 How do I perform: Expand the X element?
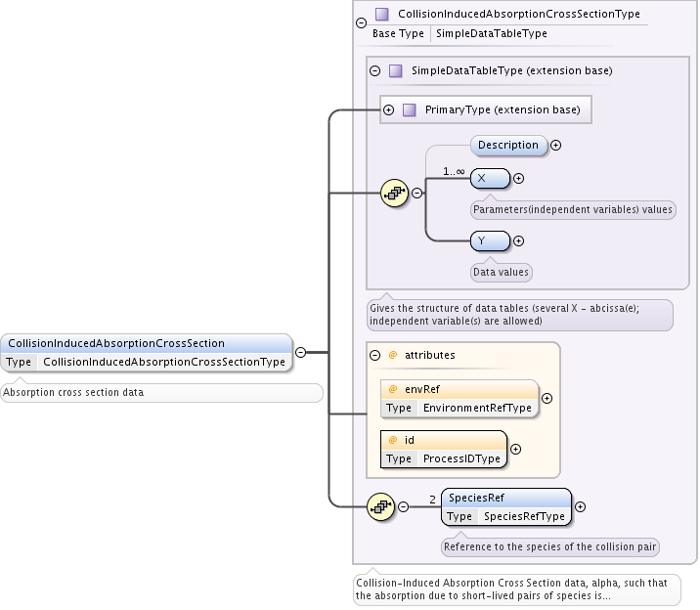pyautogui.click(x=518, y=179)
